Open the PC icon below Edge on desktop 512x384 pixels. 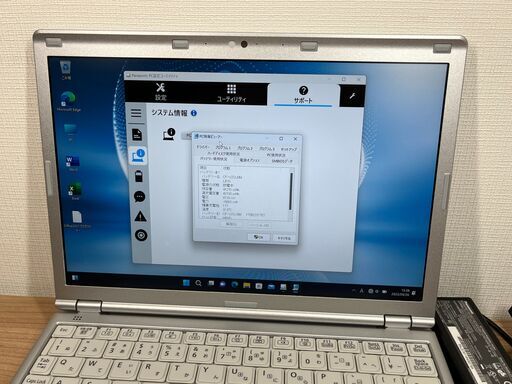pos(70,133)
